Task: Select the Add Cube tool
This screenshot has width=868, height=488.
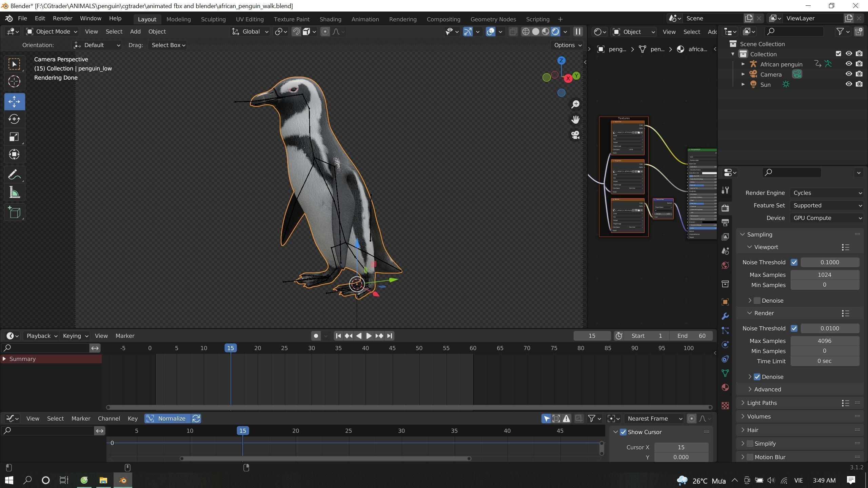Action: (14, 212)
